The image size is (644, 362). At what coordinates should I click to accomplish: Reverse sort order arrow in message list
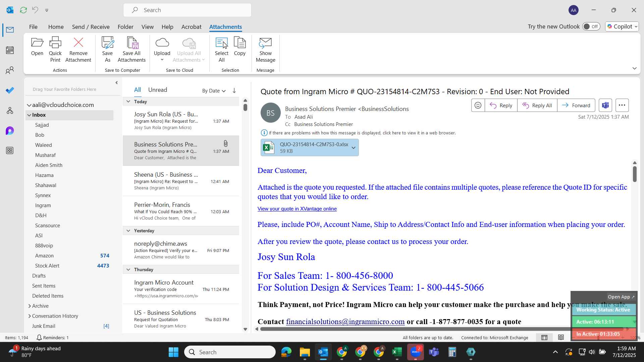coord(234,90)
